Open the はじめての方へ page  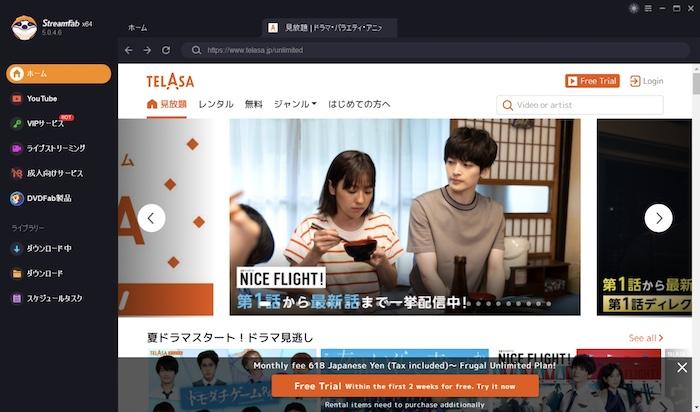359,104
